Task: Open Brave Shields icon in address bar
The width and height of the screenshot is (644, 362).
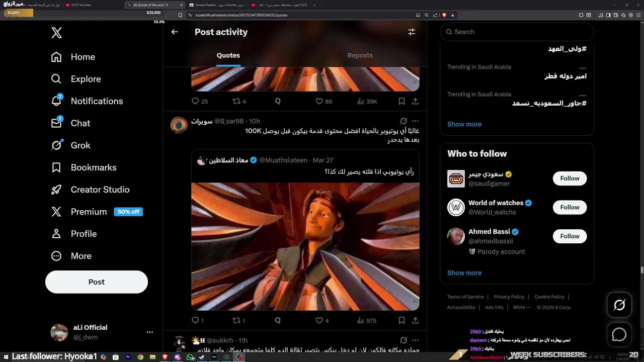Action: coord(444,15)
